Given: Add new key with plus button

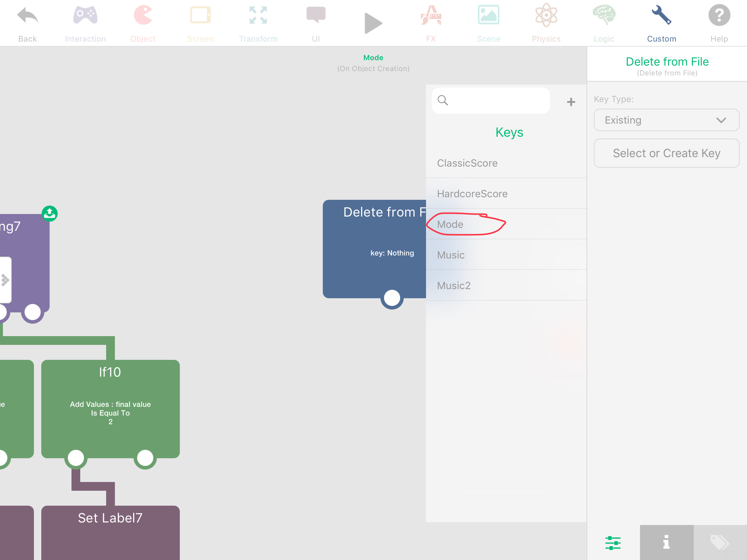Looking at the screenshot, I should click(571, 102).
